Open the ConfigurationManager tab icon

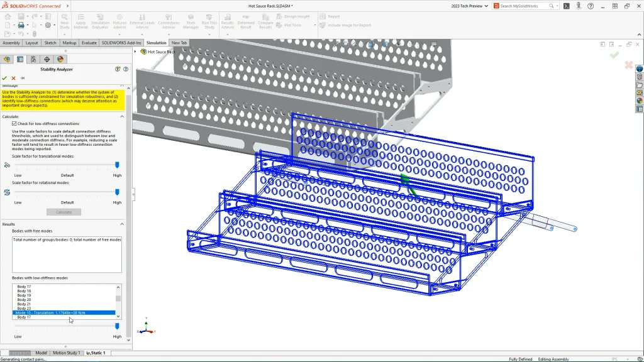33,59
